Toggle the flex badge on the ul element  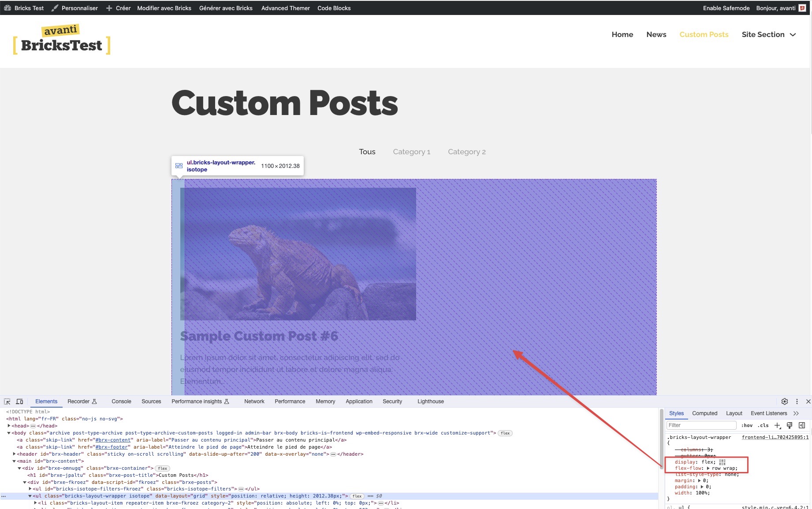click(x=357, y=496)
